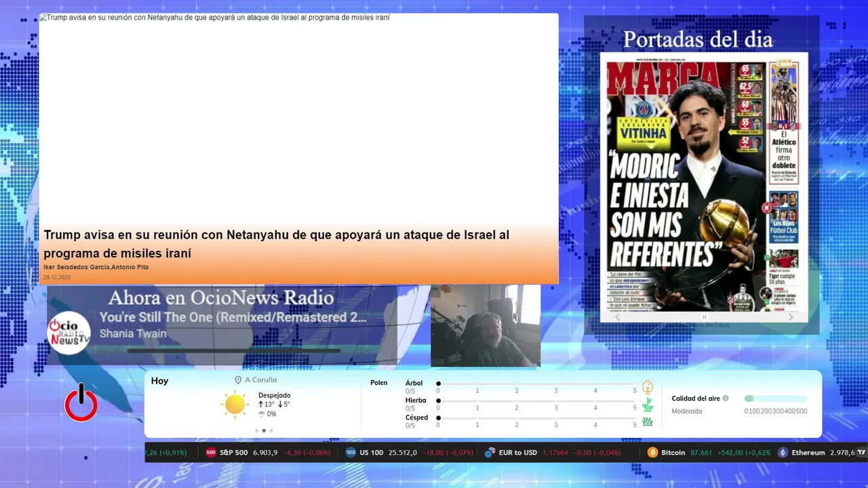868x488 pixels.
Task: Click the Bitcoin change +542,00 (+0,62%)
Action: [x=744, y=453]
